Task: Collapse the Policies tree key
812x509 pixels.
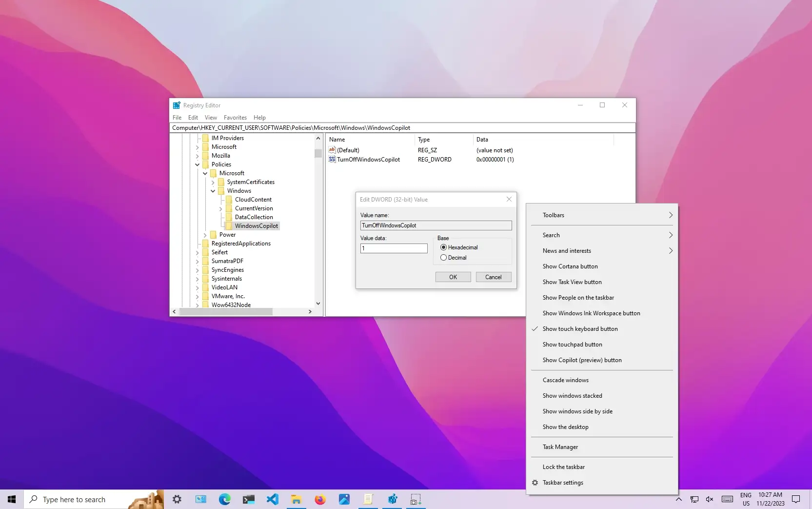Action: 198,164
